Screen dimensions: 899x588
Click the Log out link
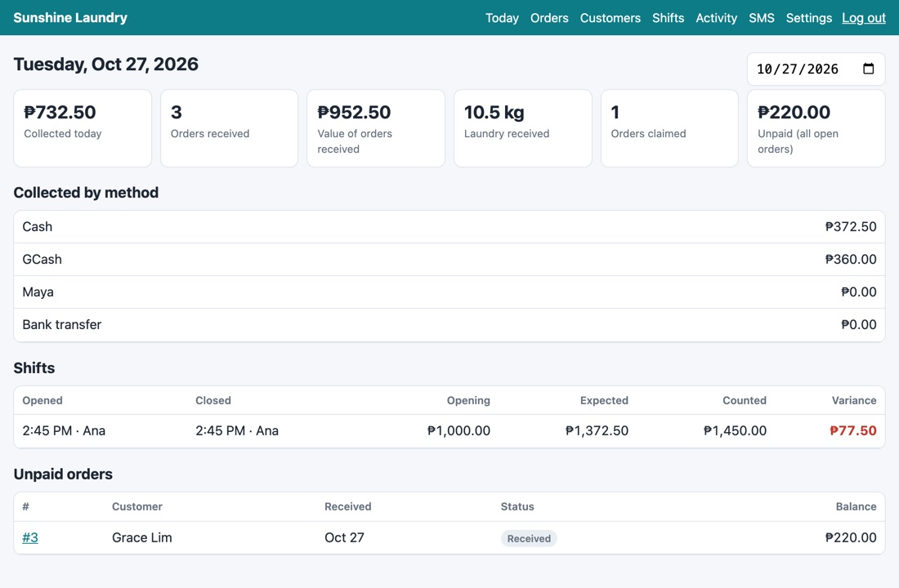click(x=864, y=18)
